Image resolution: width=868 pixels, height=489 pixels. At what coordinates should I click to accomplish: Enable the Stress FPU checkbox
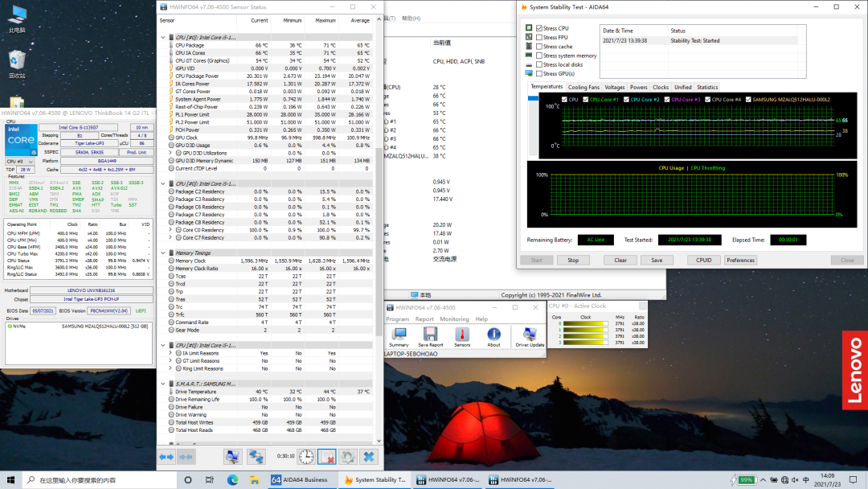coord(539,37)
